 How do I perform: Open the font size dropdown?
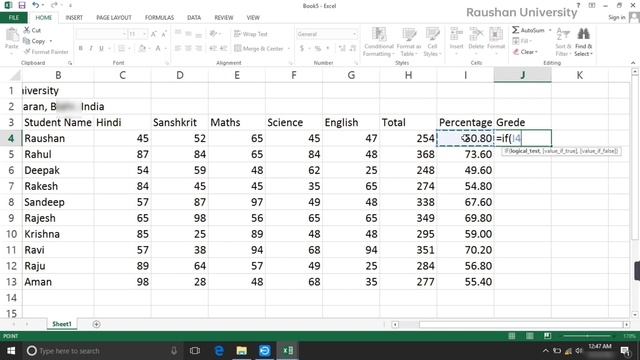click(x=144, y=34)
